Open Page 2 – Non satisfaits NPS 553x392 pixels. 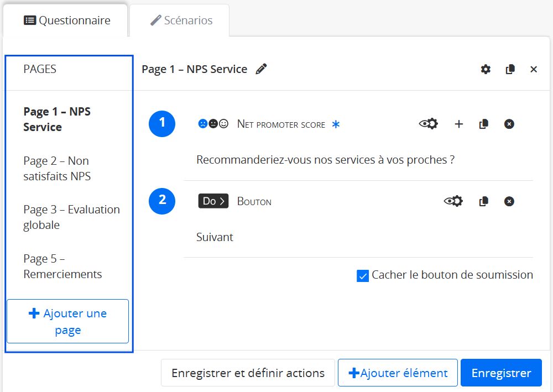pyautogui.click(x=56, y=169)
